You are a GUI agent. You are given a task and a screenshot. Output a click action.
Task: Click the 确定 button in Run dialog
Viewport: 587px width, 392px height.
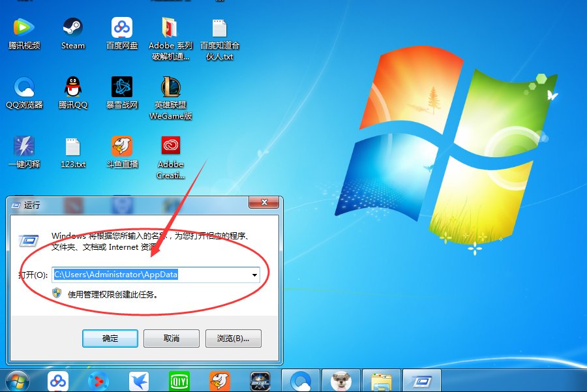click(x=110, y=339)
